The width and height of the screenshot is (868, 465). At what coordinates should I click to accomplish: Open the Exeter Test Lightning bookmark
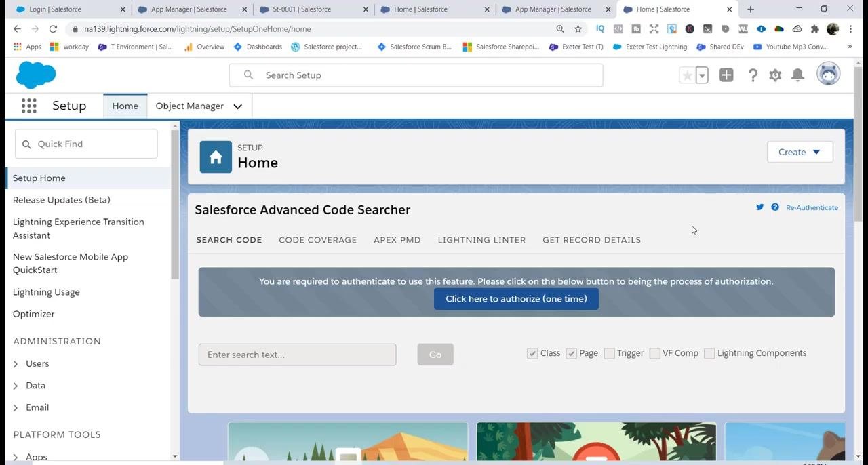click(650, 47)
